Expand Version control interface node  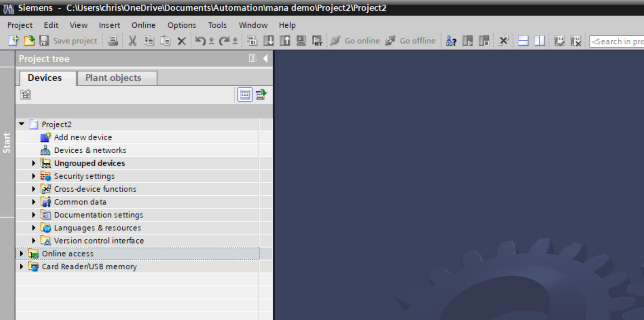(x=34, y=241)
